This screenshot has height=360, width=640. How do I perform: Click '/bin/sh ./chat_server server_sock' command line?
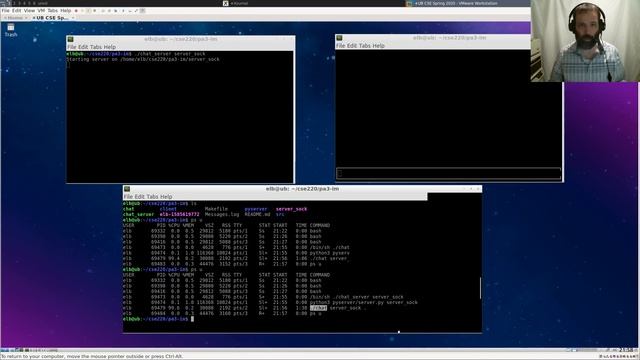(x=356, y=297)
